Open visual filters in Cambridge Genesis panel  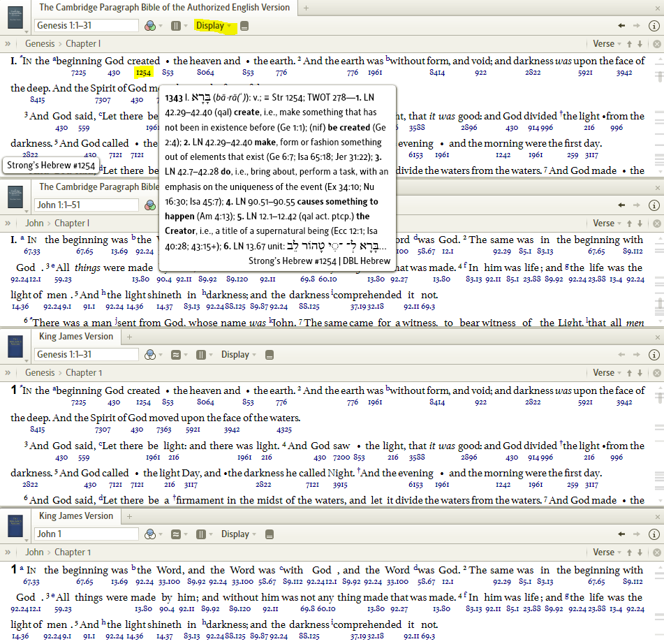(x=150, y=26)
